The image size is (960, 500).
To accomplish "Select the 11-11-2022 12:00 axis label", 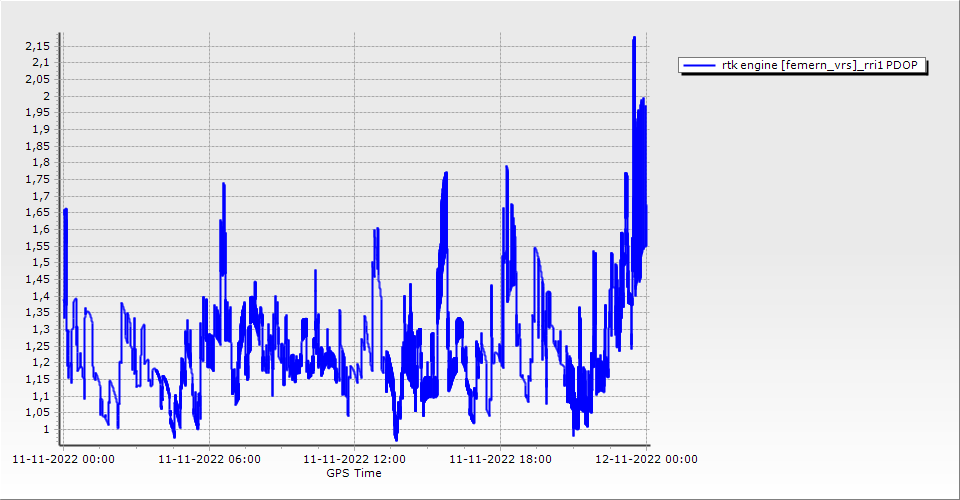I will (x=354, y=460).
